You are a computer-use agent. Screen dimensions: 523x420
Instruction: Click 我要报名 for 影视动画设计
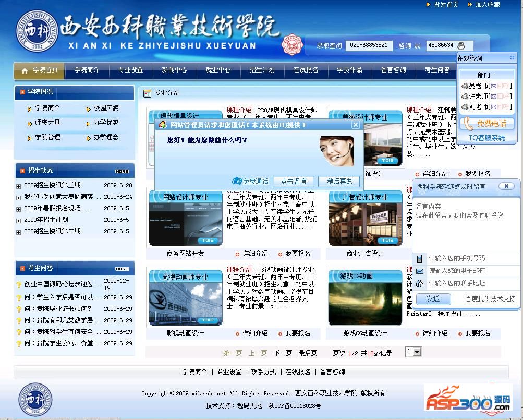pos(298,333)
